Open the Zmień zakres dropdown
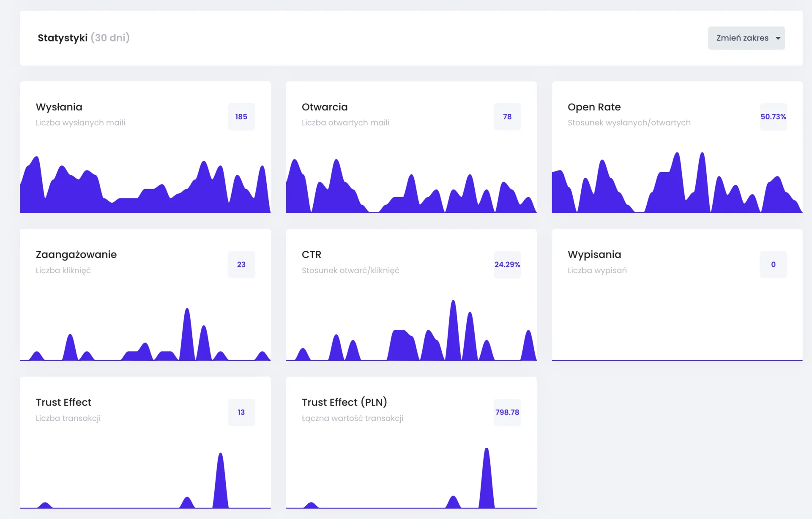The height and width of the screenshot is (519, 812). point(746,38)
